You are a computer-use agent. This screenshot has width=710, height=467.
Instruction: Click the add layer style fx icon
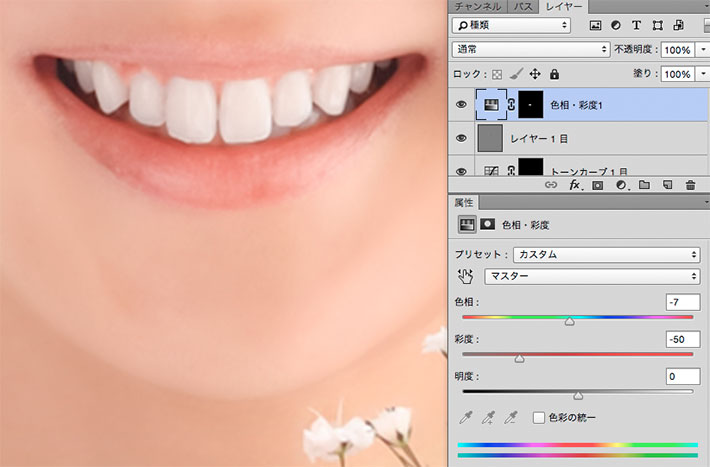575,185
